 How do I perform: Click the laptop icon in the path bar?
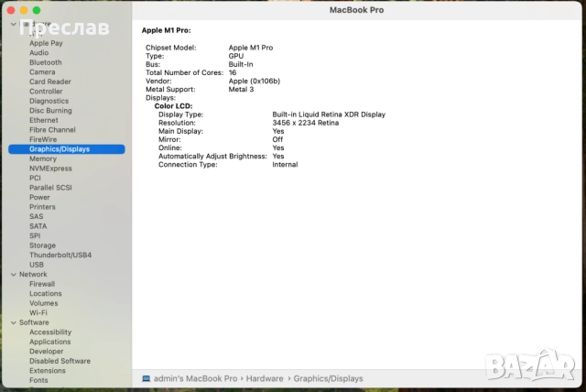click(x=146, y=378)
